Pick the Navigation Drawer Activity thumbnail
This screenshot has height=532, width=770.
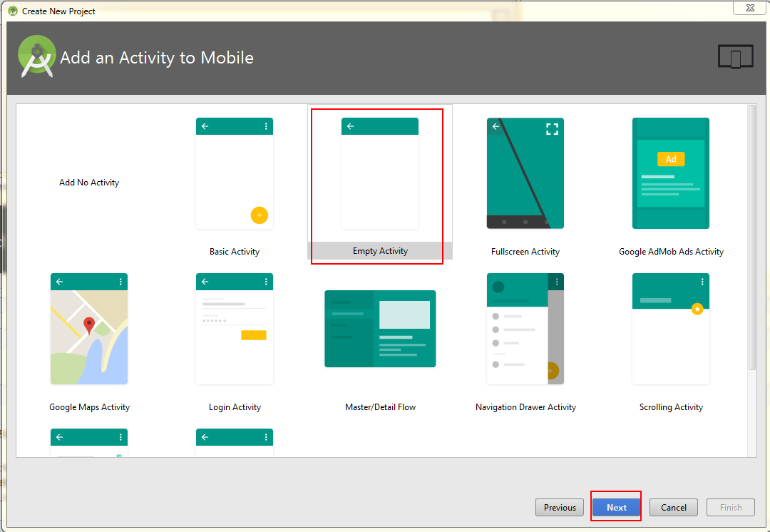pyautogui.click(x=525, y=329)
